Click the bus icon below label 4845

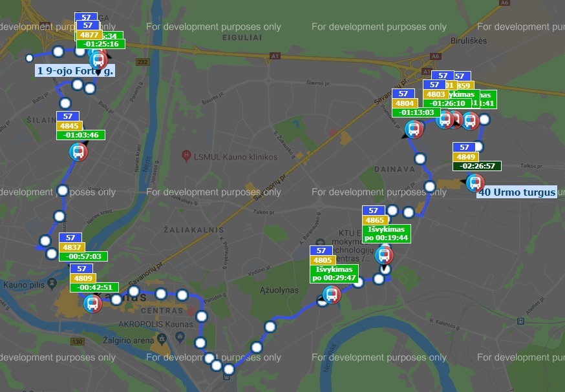[x=78, y=152]
